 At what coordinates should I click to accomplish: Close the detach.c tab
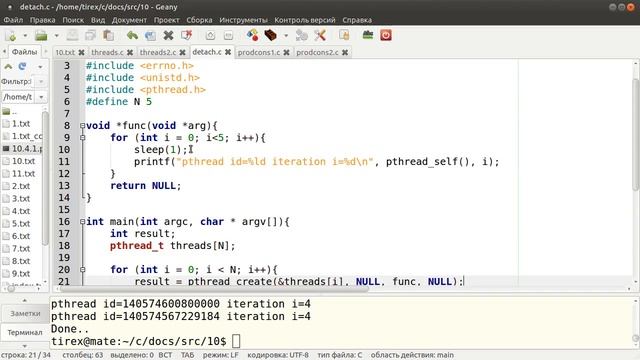pos(228,52)
